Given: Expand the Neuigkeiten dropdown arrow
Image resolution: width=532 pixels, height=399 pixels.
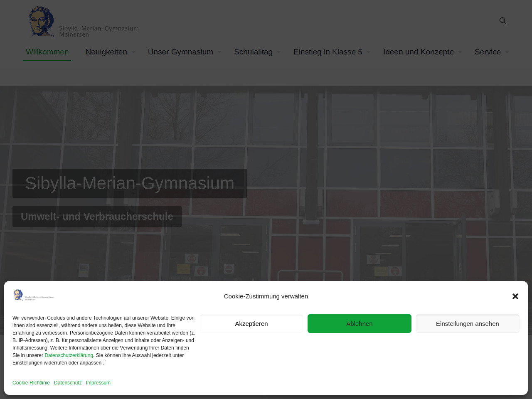Looking at the screenshot, I should pyautogui.click(x=133, y=52).
